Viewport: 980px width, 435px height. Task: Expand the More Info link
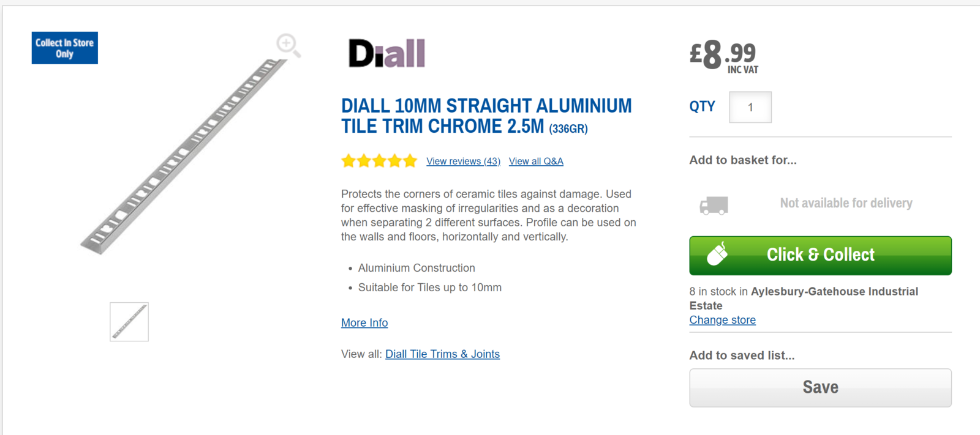tap(364, 323)
